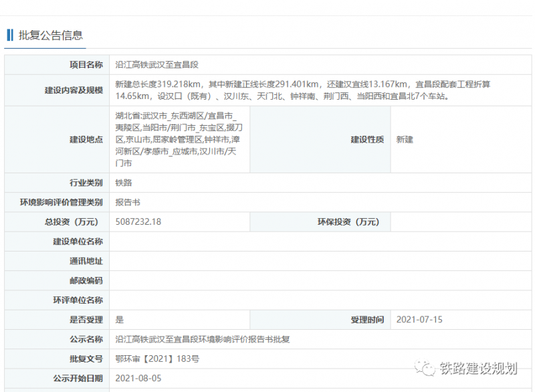The height and width of the screenshot is (392, 535).
Task: Click the 铁路建设规划 watermark text
Action: click(479, 369)
